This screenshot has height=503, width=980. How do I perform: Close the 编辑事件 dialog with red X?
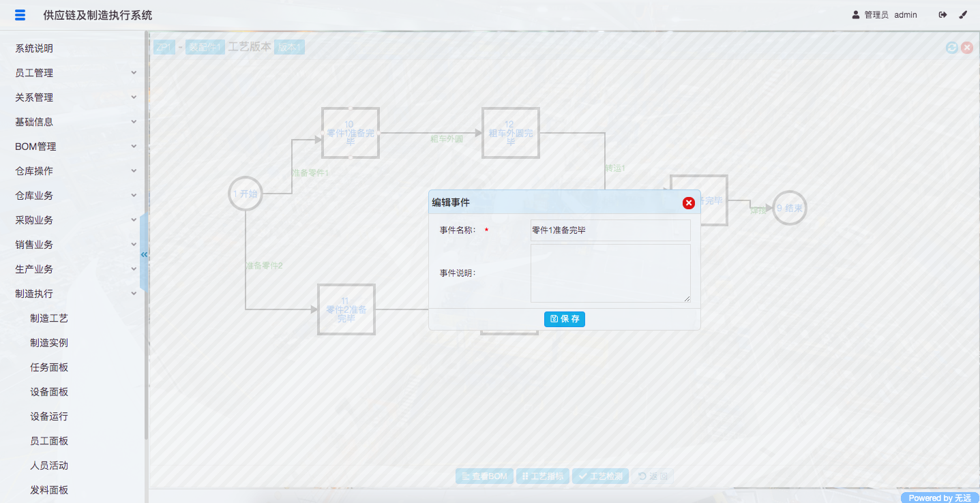click(689, 202)
